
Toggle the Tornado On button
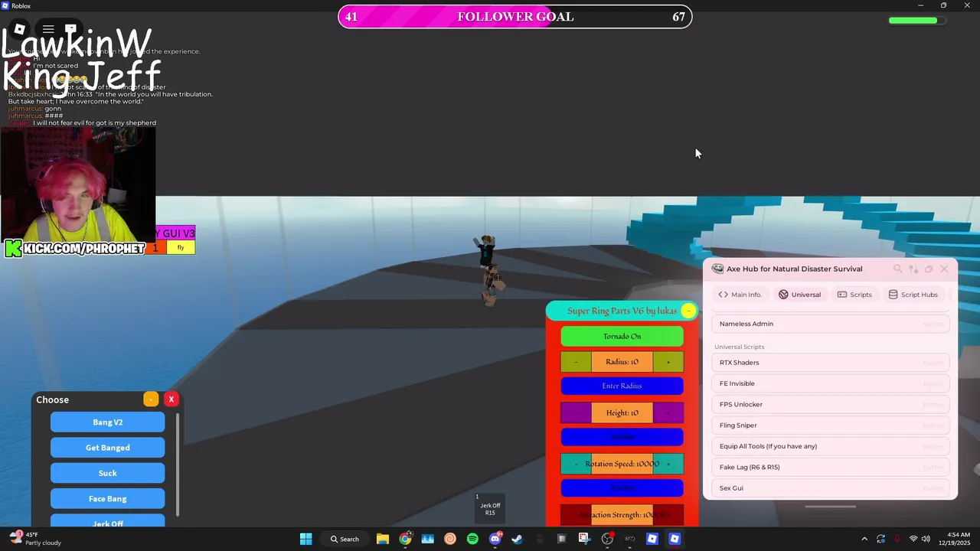click(622, 336)
